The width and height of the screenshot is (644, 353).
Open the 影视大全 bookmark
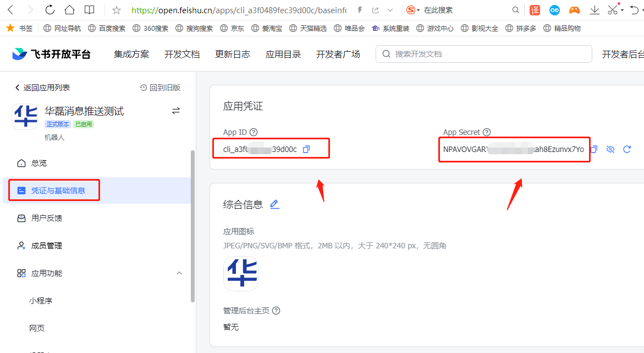480,29
